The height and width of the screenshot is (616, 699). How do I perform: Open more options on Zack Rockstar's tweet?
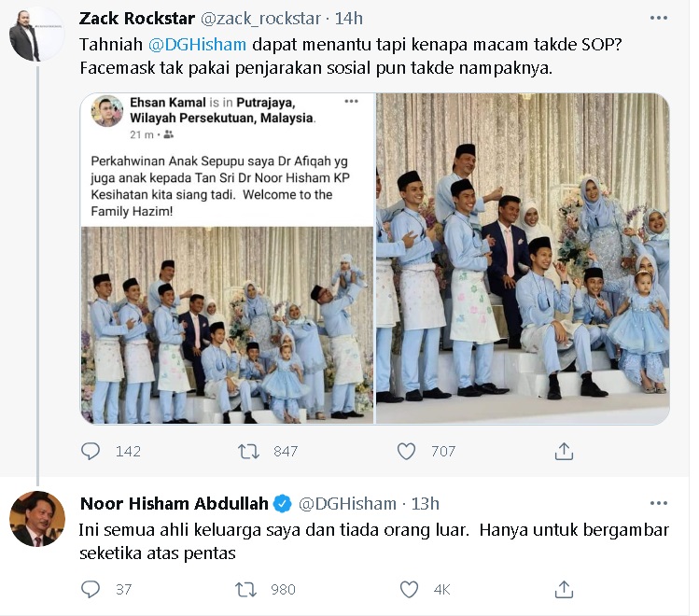659,18
